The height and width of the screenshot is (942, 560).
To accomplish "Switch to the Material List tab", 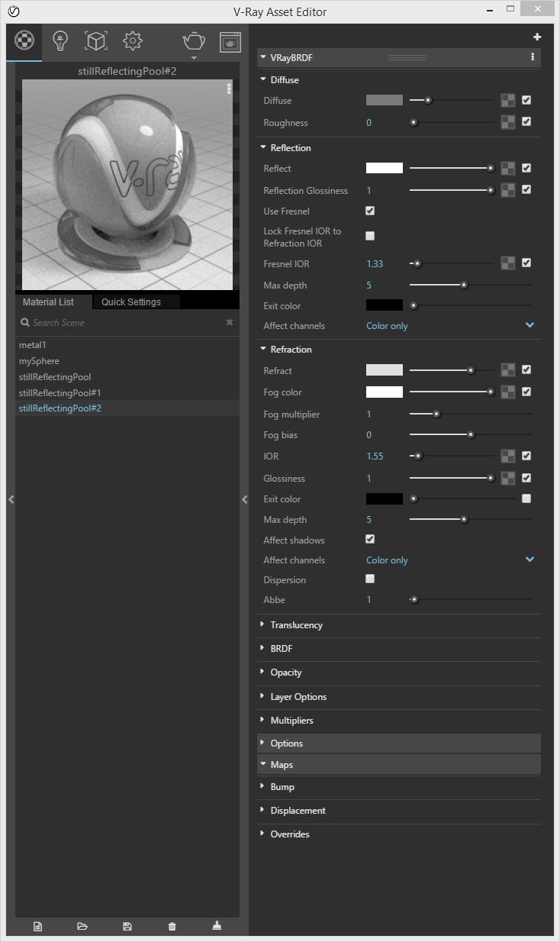I will (48, 302).
